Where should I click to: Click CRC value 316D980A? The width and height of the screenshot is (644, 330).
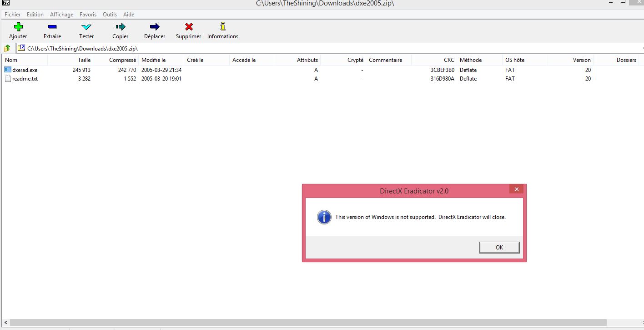click(443, 79)
